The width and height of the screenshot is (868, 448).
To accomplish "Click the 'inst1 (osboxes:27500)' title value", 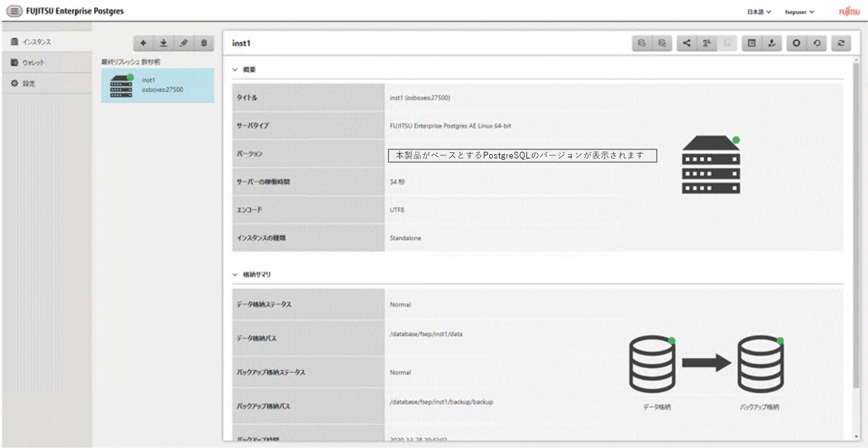I will click(x=420, y=98).
